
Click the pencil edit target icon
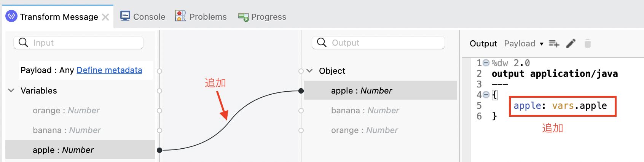[x=571, y=43]
